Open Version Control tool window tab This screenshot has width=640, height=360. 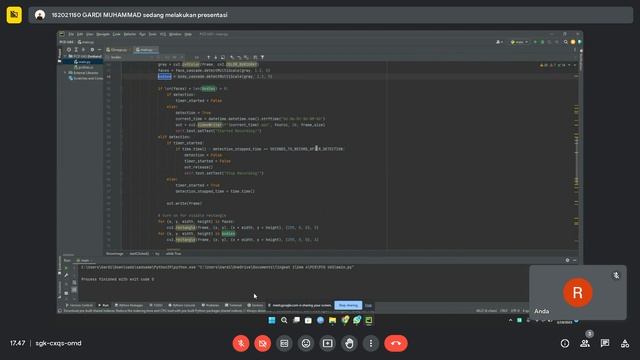(x=79, y=305)
